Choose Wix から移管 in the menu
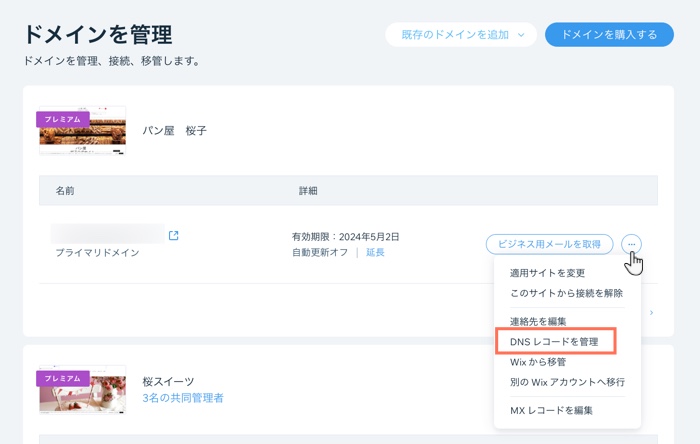700x444 pixels. pos(538,362)
